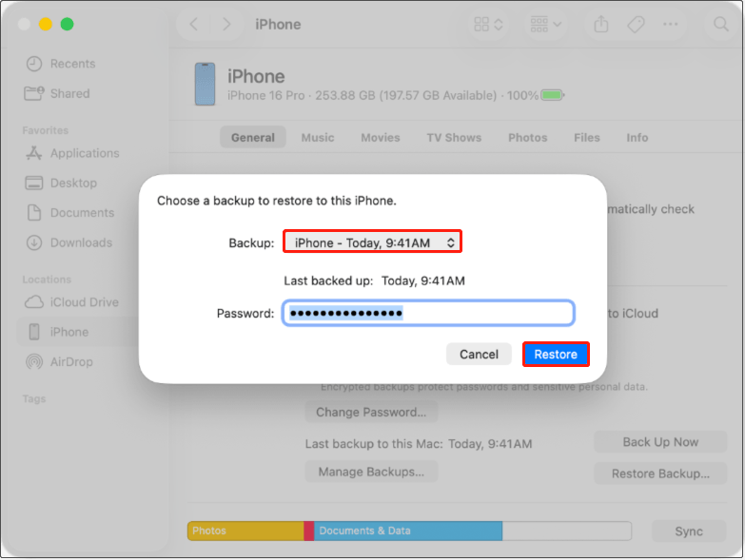Click the blue Restore button
Image resolution: width=745 pixels, height=560 pixels.
(x=556, y=354)
